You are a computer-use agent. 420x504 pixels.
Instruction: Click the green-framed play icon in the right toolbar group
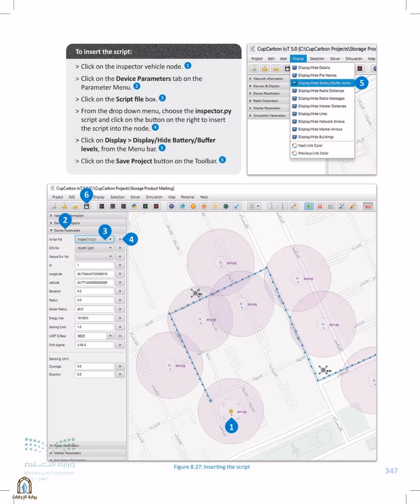pos(309,206)
